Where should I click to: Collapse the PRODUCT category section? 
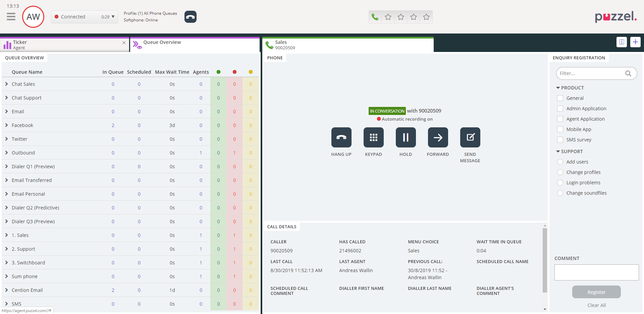click(x=558, y=88)
